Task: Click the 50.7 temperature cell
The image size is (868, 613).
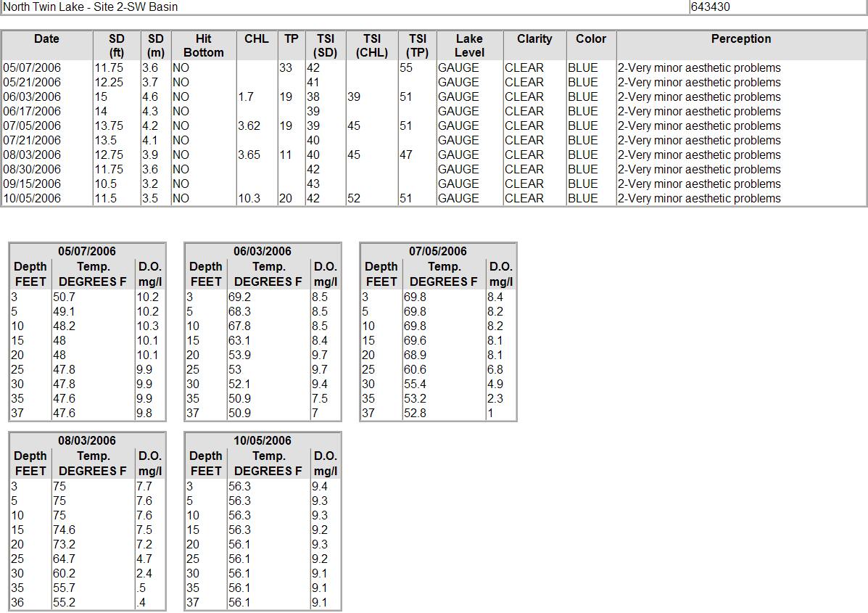Action: click(x=64, y=297)
